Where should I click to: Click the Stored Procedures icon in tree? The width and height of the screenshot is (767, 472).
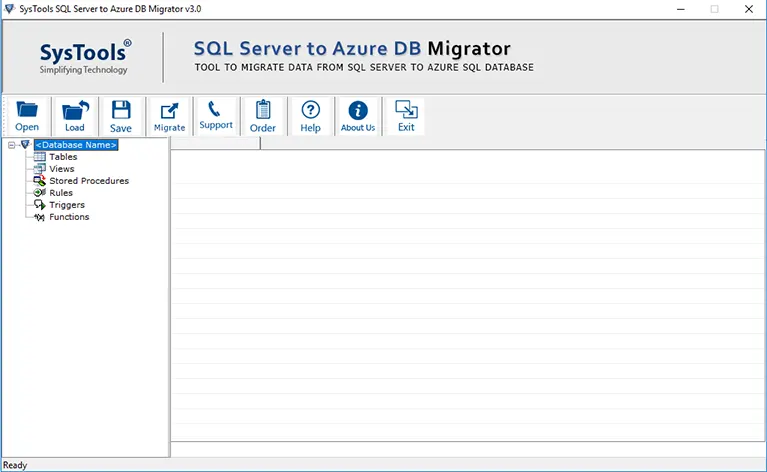pos(40,181)
